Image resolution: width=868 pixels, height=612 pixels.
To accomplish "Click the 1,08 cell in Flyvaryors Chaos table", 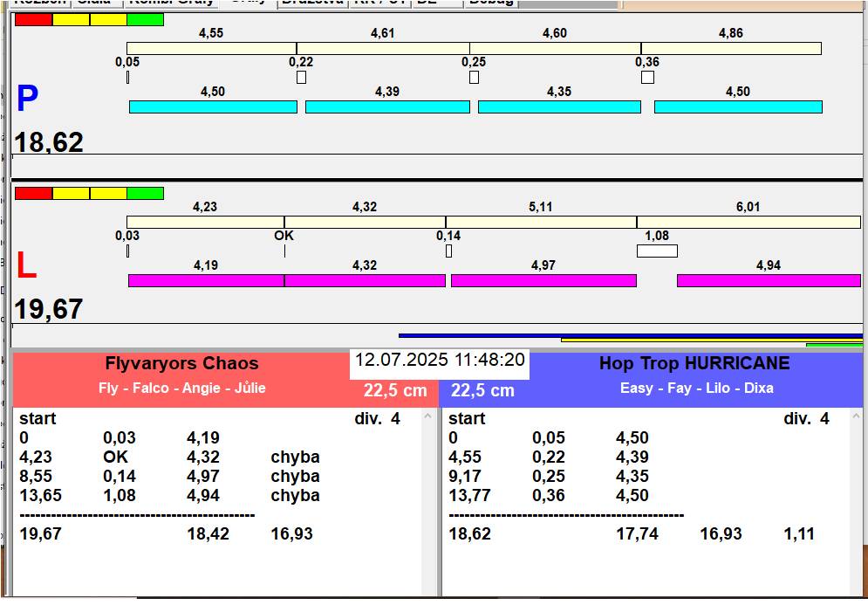I will [120, 495].
